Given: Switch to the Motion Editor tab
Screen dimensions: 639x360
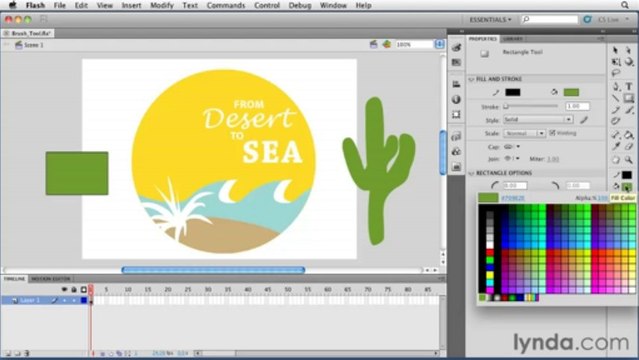Looking at the screenshot, I should (51, 279).
